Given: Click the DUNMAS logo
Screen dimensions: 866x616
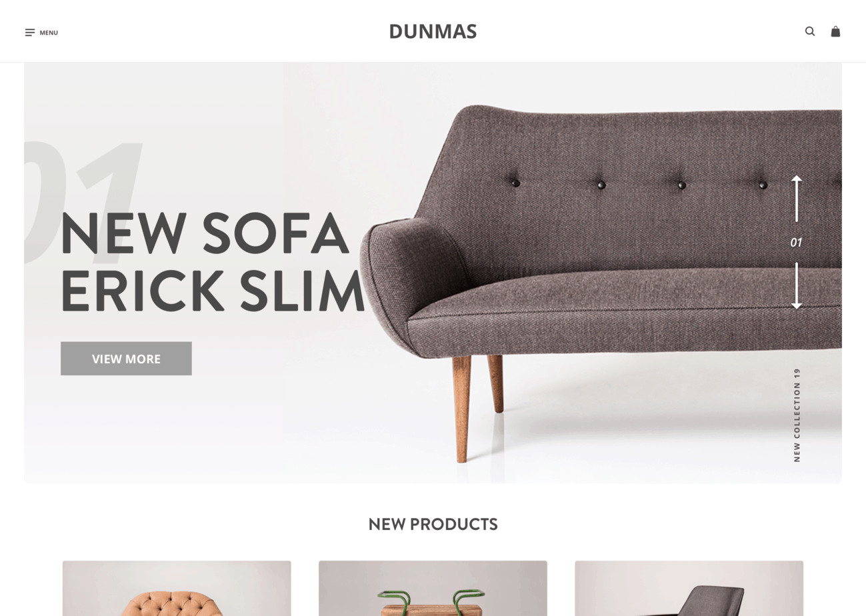Looking at the screenshot, I should click(x=433, y=31).
